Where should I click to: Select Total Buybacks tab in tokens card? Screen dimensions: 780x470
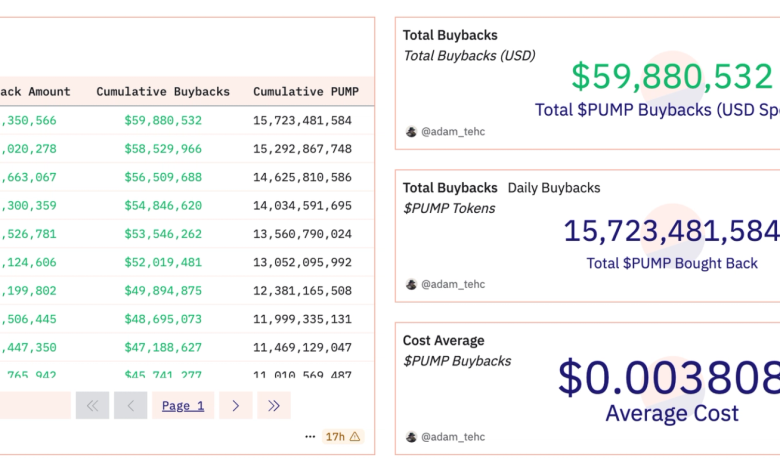(450, 188)
